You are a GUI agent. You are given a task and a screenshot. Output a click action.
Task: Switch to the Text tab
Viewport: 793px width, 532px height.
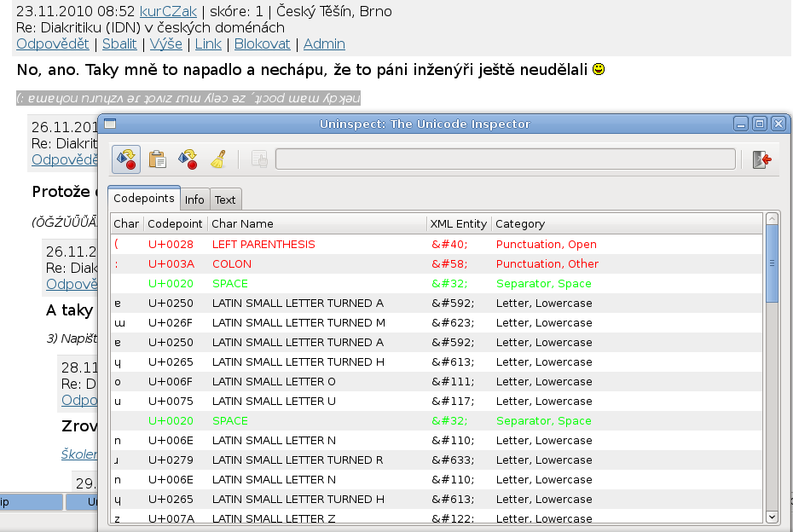coord(225,199)
